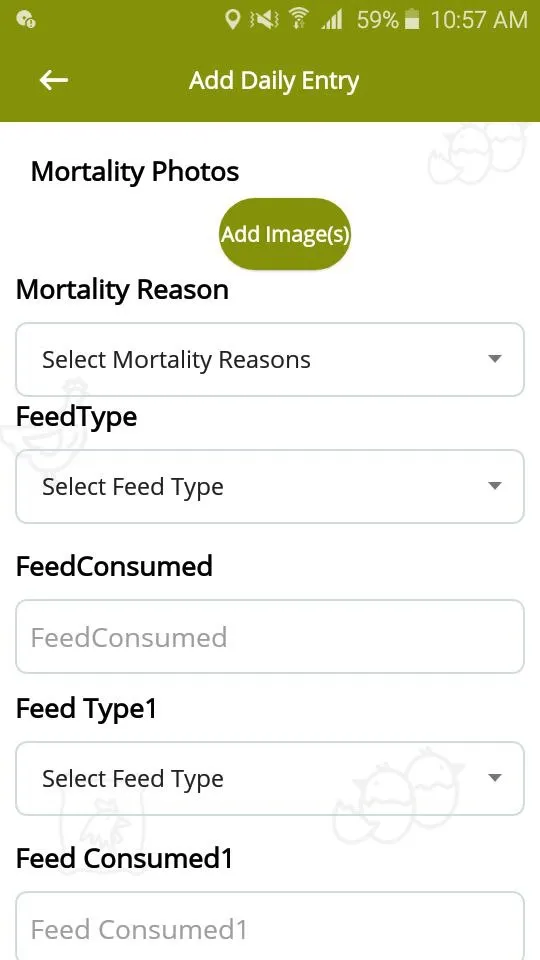
Task: Click the Add Image(s) button
Action: pyautogui.click(x=285, y=234)
